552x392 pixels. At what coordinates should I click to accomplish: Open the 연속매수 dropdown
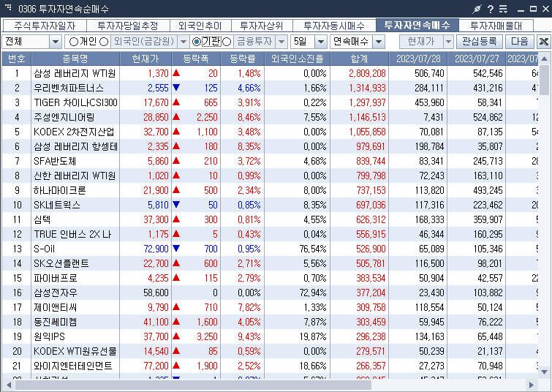(379, 42)
